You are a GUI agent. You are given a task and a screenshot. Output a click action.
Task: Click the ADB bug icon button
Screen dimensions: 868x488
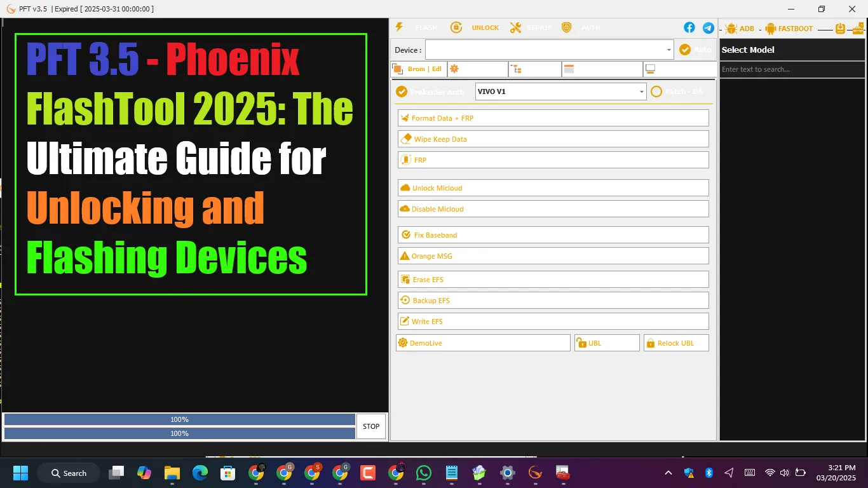(x=740, y=29)
